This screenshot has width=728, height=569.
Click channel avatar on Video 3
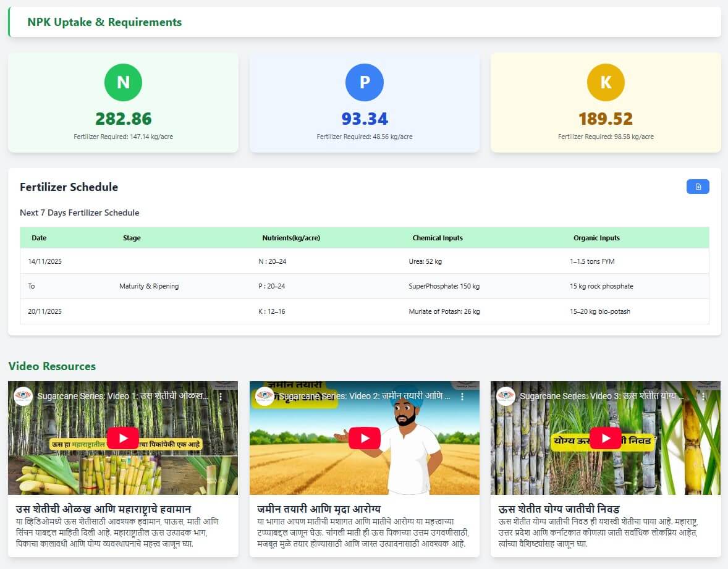click(506, 397)
